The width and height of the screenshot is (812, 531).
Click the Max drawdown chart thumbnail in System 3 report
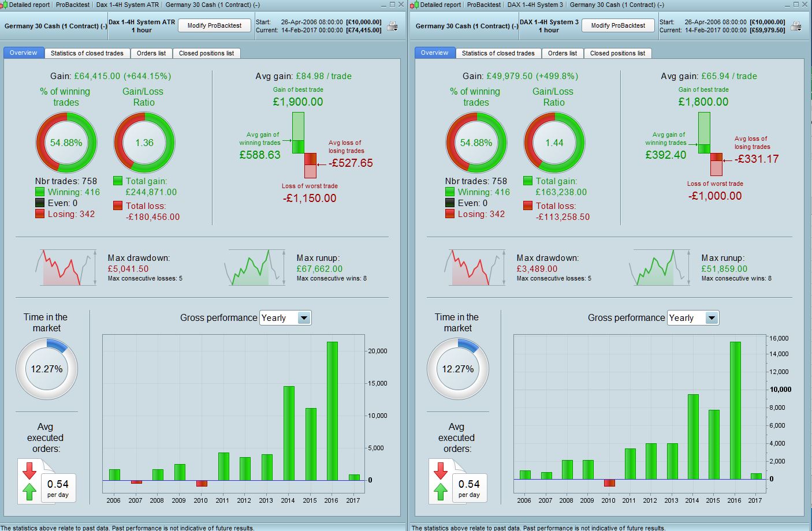click(x=475, y=267)
